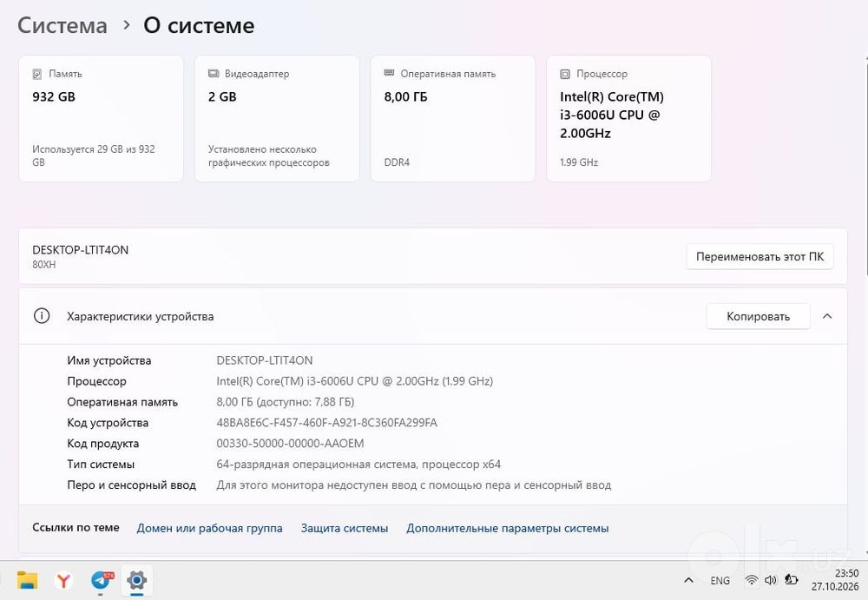This screenshot has width=868, height=600.
Task: Click the Характеристики устройства heading
Action: click(140, 316)
